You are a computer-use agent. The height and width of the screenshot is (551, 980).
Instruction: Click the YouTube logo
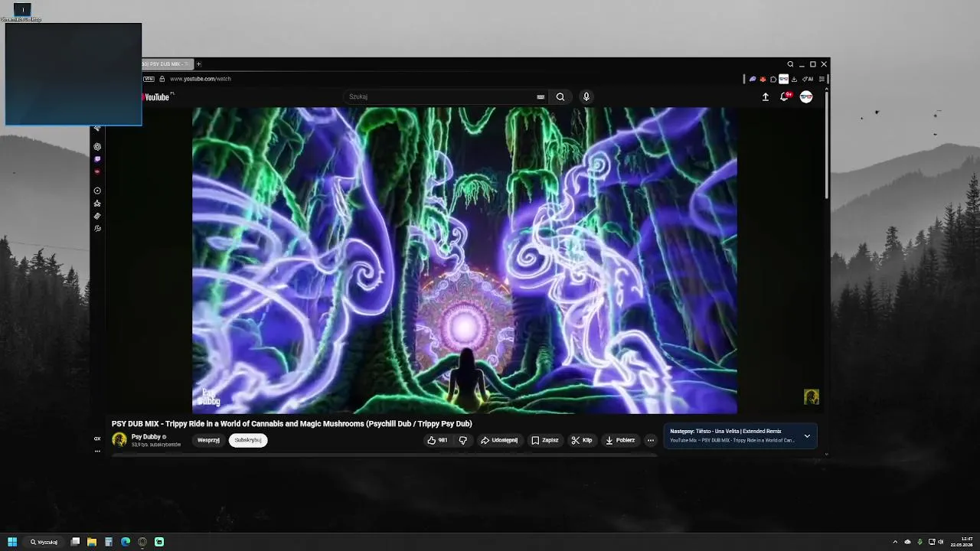155,97
